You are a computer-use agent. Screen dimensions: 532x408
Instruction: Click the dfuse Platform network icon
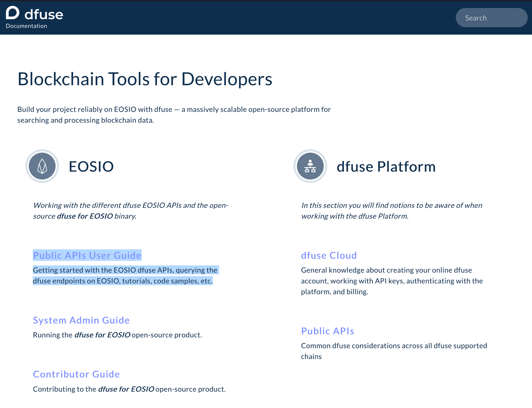tap(310, 166)
